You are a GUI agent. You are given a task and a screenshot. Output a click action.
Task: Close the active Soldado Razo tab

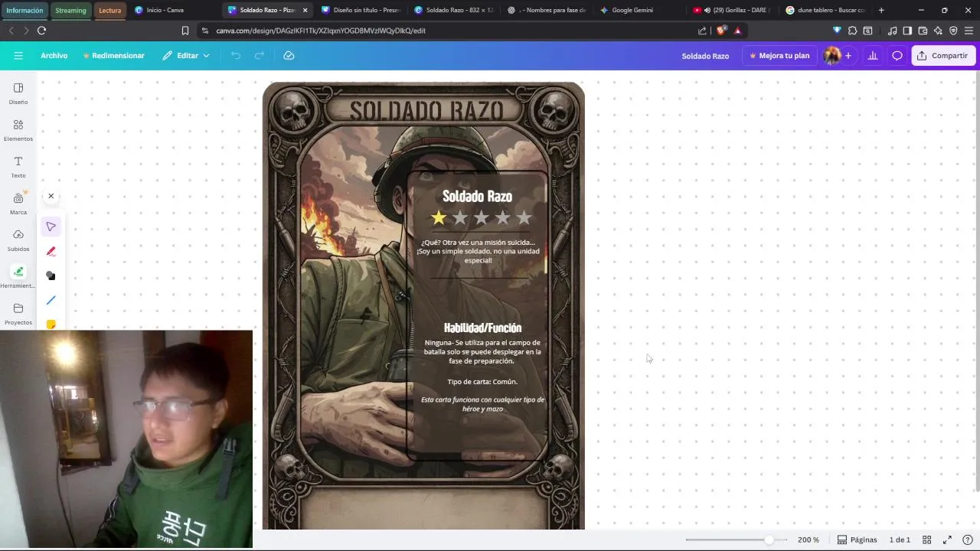305,10
